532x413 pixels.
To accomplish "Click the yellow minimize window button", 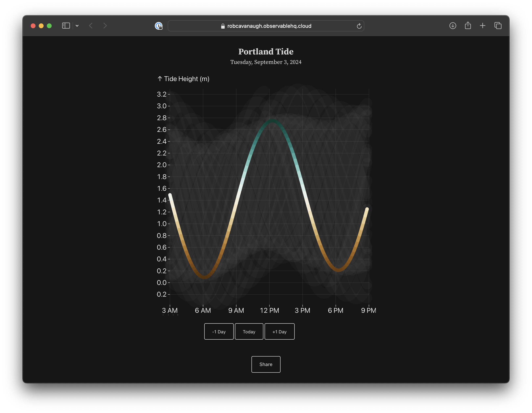I will click(x=41, y=26).
